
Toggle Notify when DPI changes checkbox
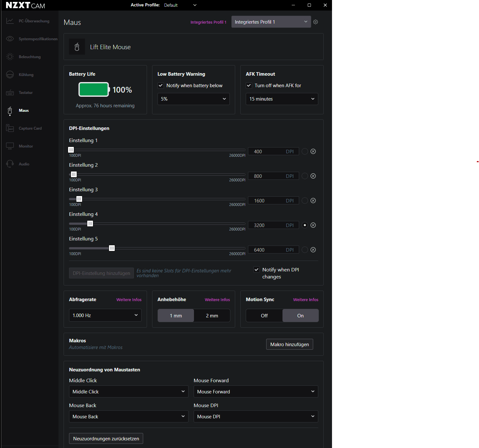pos(257,270)
